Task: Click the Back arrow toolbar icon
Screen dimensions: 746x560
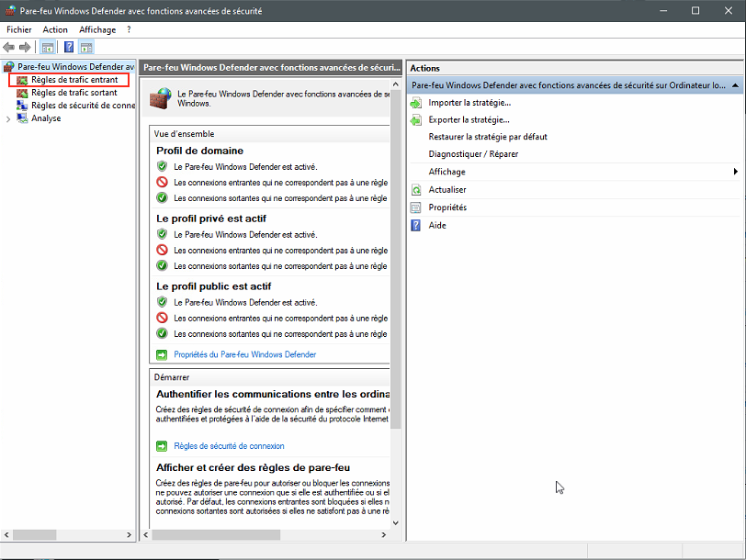Action: [8, 47]
